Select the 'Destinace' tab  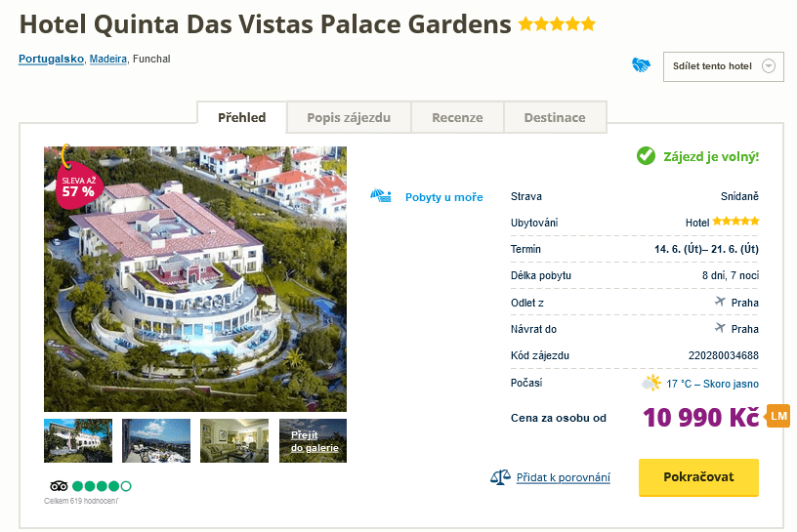555,117
